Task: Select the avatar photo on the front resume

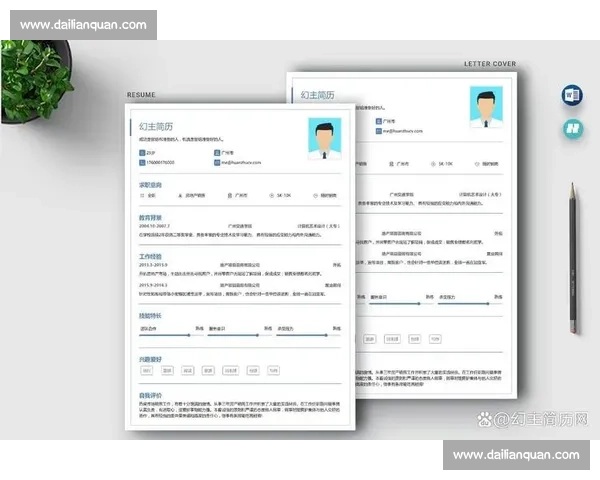Action: (x=324, y=138)
